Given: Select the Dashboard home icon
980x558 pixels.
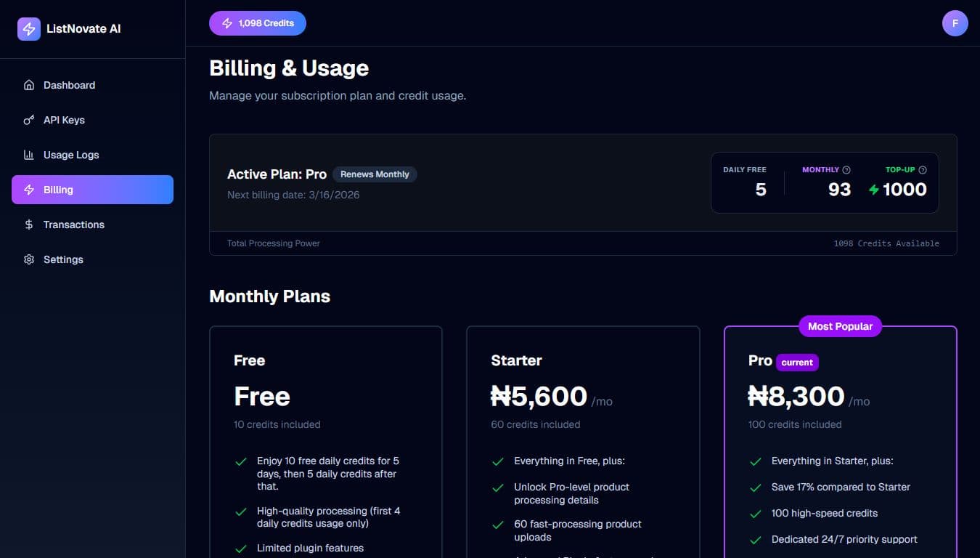Looking at the screenshot, I should (29, 85).
